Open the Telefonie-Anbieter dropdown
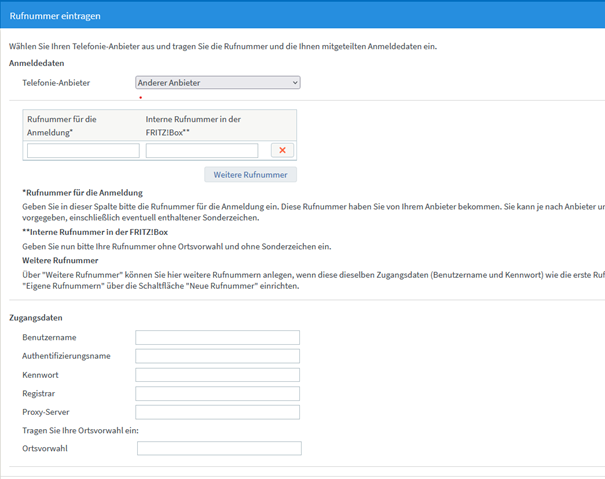 coord(217,83)
